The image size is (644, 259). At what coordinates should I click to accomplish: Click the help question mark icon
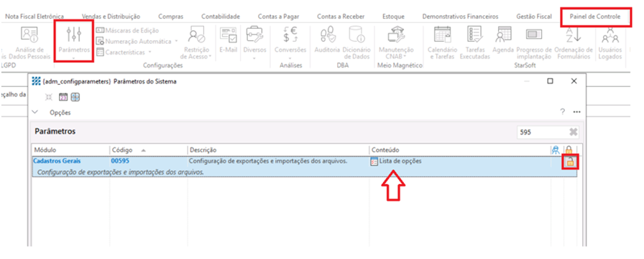[563, 112]
